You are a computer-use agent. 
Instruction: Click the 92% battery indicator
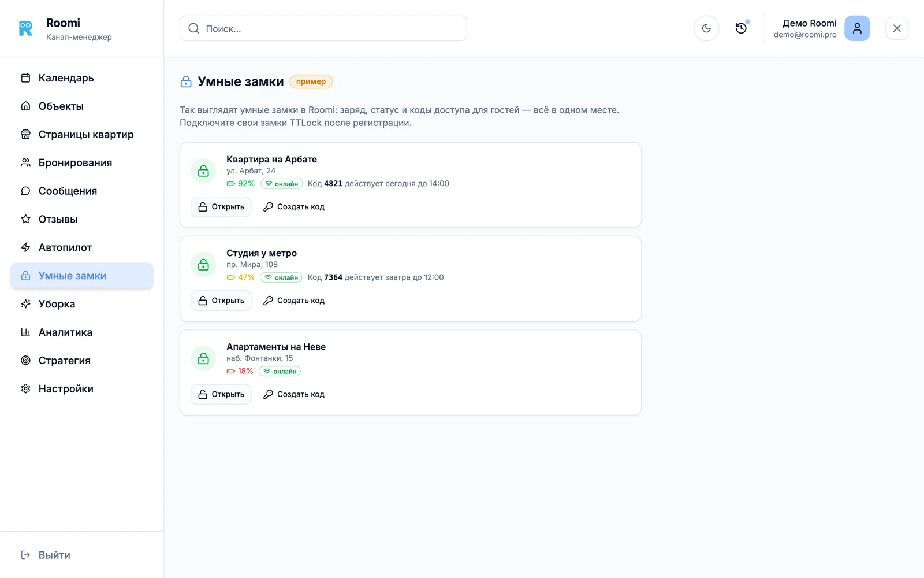240,184
